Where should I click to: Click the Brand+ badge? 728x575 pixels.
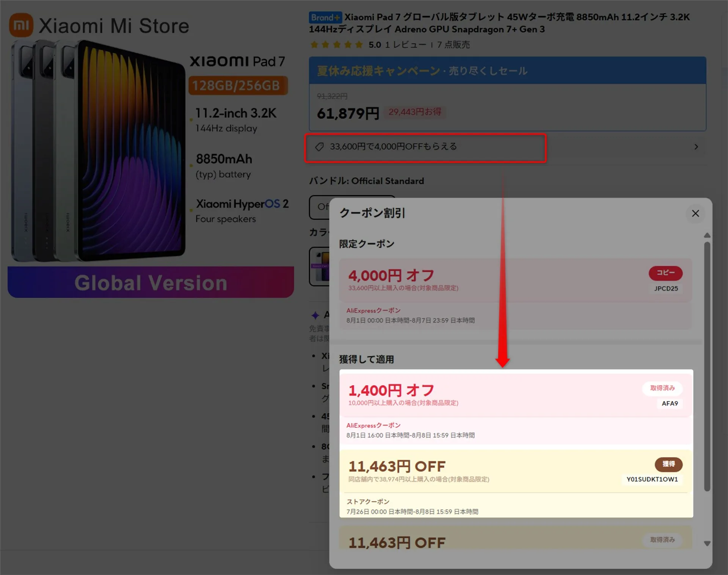325,17
